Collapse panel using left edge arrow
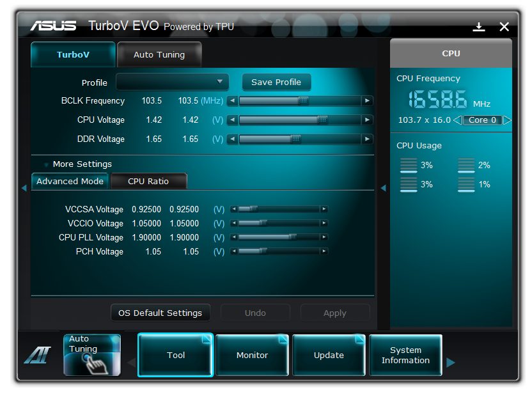The height and width of the screenshot is (399, 532). coord(24,188)
